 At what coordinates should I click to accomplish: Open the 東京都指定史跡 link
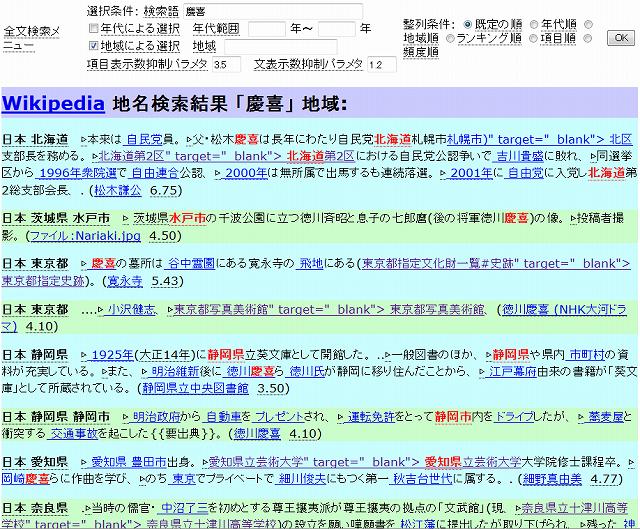click(x=43, y=281)
